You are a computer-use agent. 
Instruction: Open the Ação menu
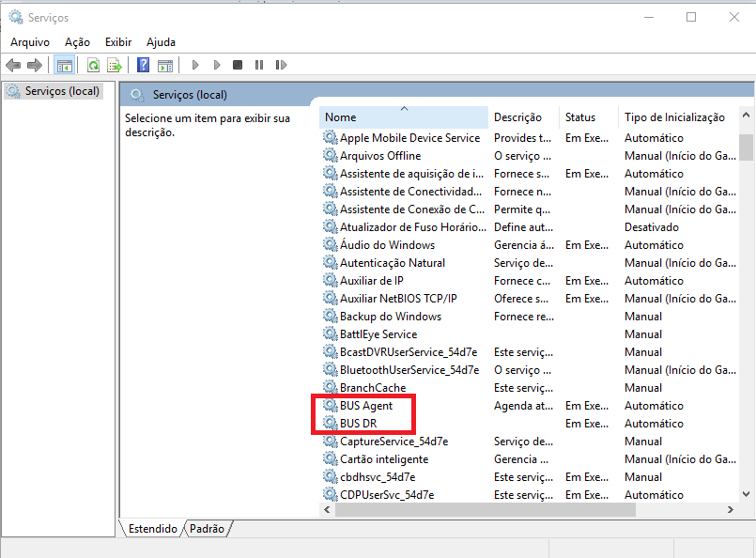pos(77,42)
